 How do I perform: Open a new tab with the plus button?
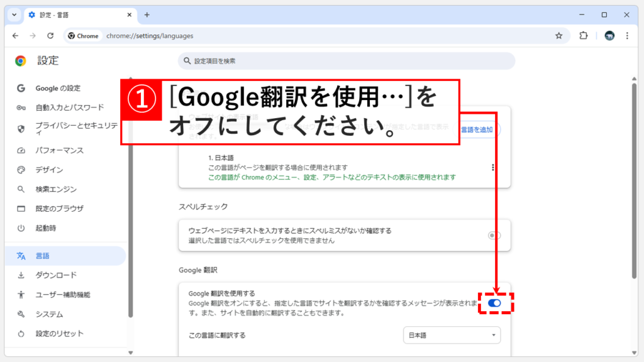pos(146,14)
